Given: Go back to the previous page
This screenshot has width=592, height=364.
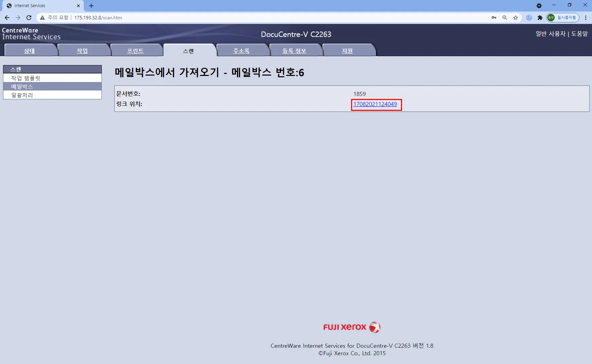Looking at the screenshot, I should pyautogui.click(x=7, y=18).
